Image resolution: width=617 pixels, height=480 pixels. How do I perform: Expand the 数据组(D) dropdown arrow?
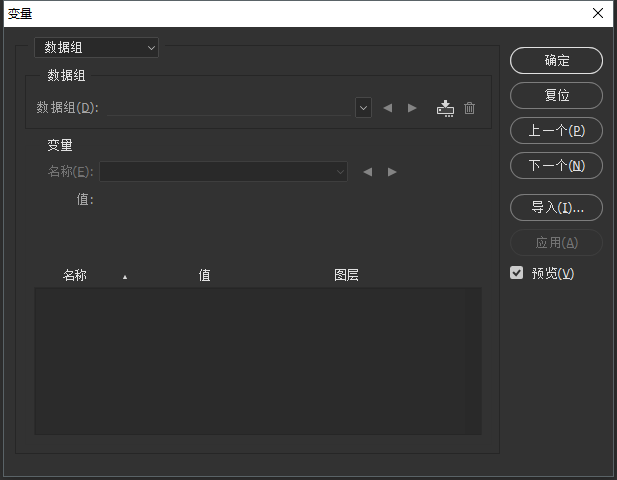click(363, 107)
